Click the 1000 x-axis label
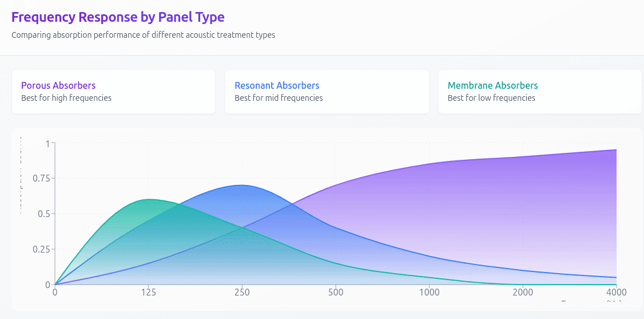The height and width of the screenshot is (319, 644). (429, 293)
